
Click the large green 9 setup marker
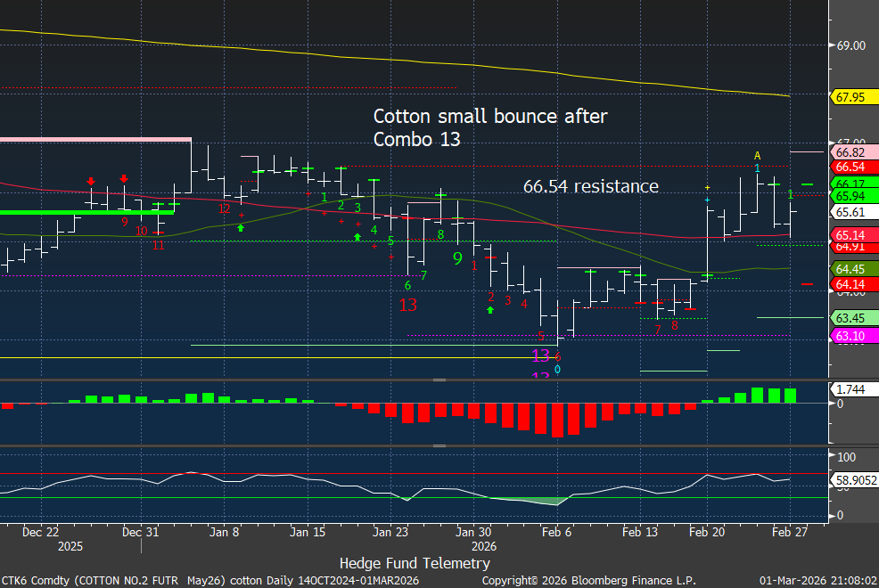pos(457,258)
